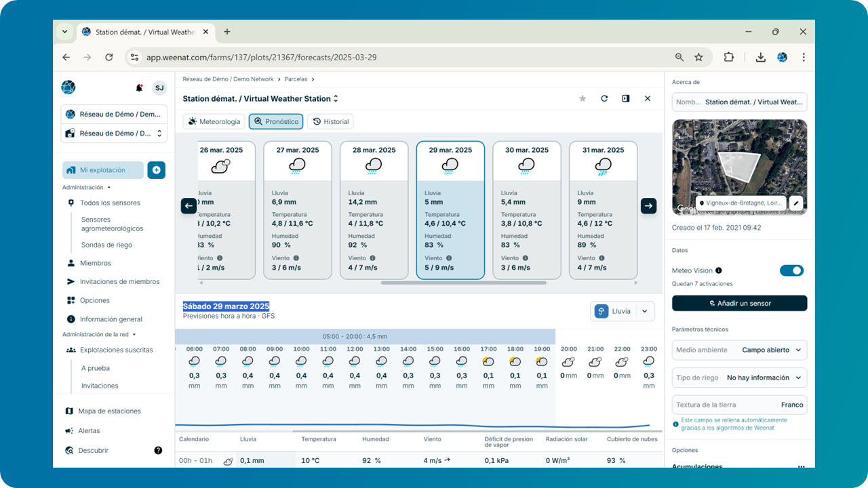Click the browser zoom magnifier icon

(x=679, y=58)
